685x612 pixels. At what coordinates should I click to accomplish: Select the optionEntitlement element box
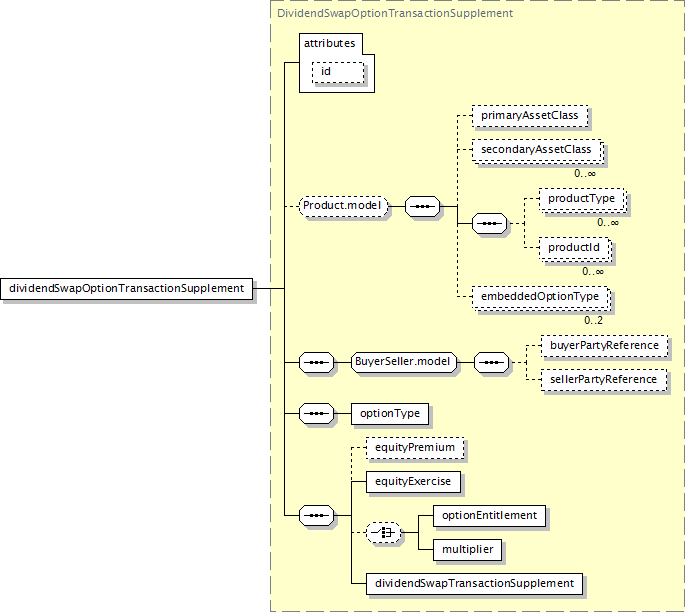pyautogui.click(x=489, y=516)
